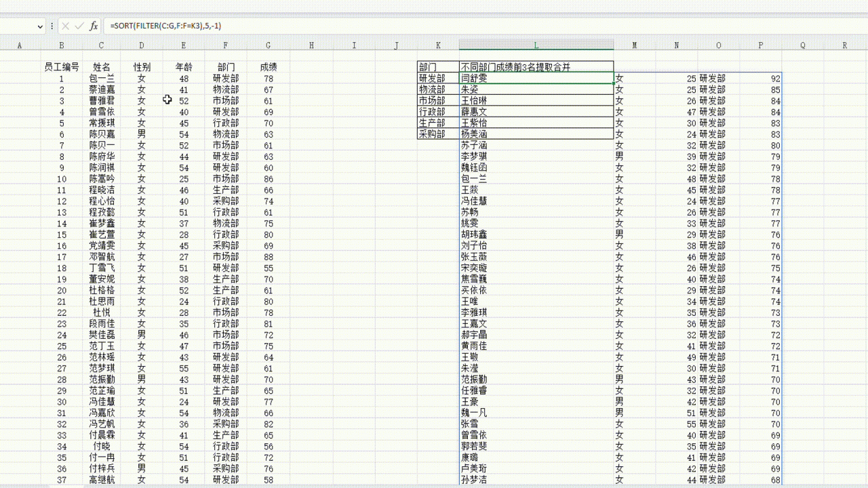Viewport: 868px width, 488px height.
Task: Click the 不同部门成绩前3名提取合并 cell
Action: pyautogui.click(x=536, y=67)
